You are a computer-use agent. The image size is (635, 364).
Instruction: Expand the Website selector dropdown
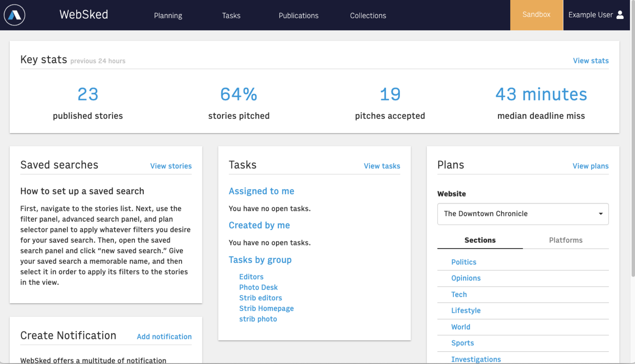522,214
